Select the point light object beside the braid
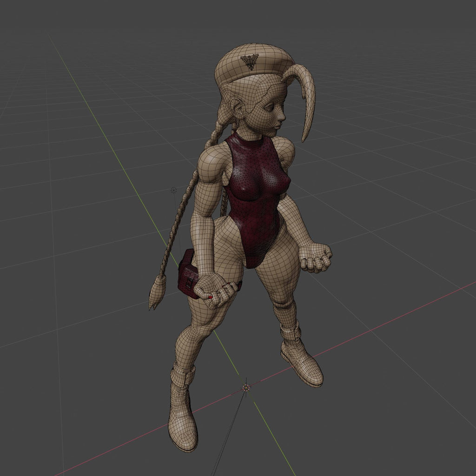Viewport: 476px width, 476px height. point(174,190)
